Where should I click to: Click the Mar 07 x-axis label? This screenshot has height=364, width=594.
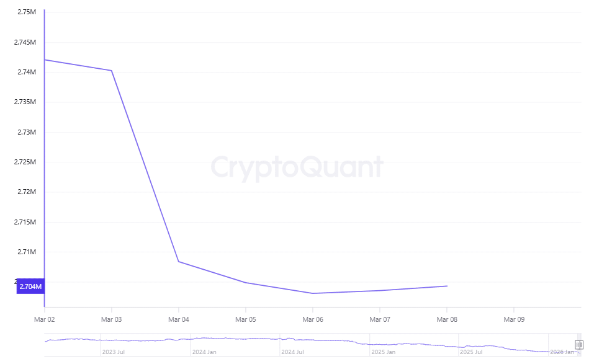tap(380, 319)
